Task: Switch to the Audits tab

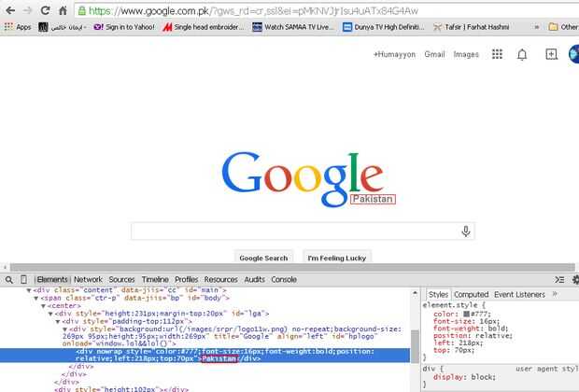Action: click(254, 279)
